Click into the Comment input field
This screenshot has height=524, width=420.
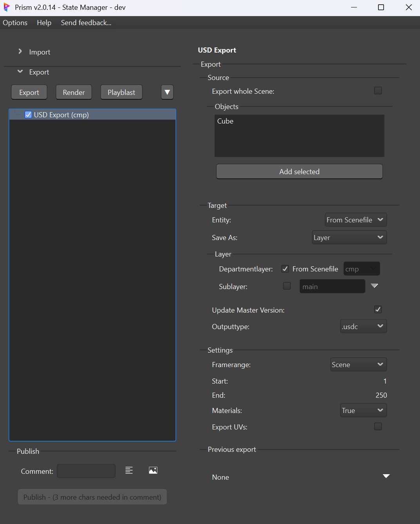click(86, 471)
